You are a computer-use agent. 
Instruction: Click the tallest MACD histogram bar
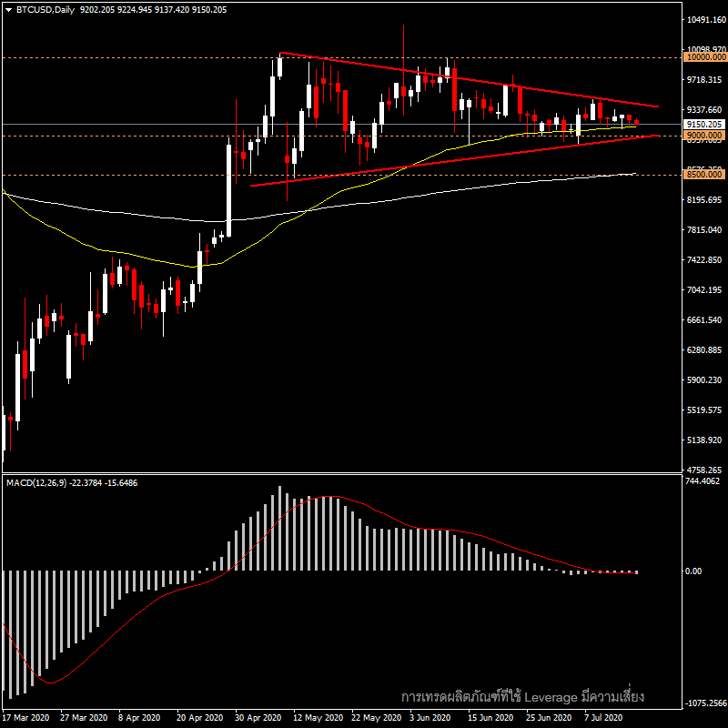point(278,528)
